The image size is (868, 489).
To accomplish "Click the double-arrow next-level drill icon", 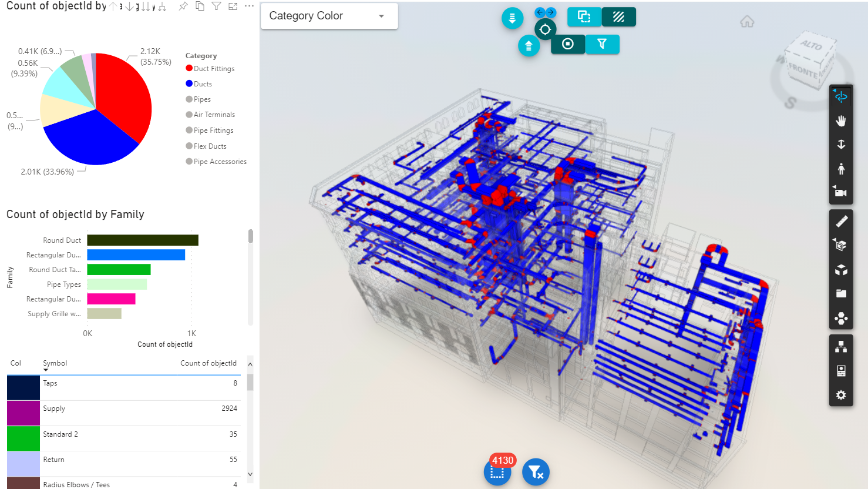I will [145, 6].
